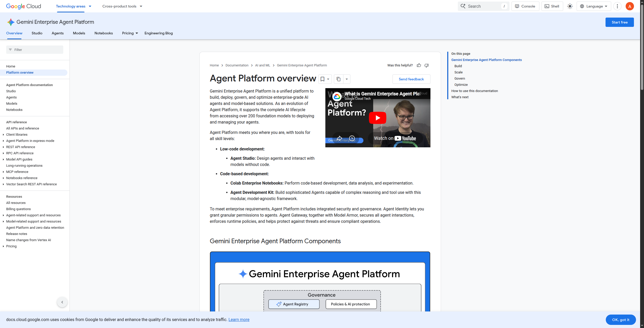This screenshot has height=328, width=644.
Task: Collapse the left navigation with chevron button
Action: tap(62, 302)
